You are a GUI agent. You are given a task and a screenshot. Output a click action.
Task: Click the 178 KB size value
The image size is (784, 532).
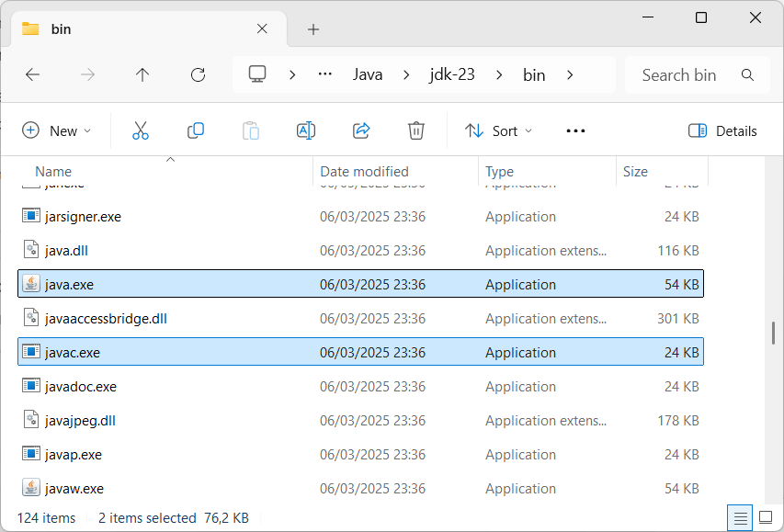(x=678, y=421)
